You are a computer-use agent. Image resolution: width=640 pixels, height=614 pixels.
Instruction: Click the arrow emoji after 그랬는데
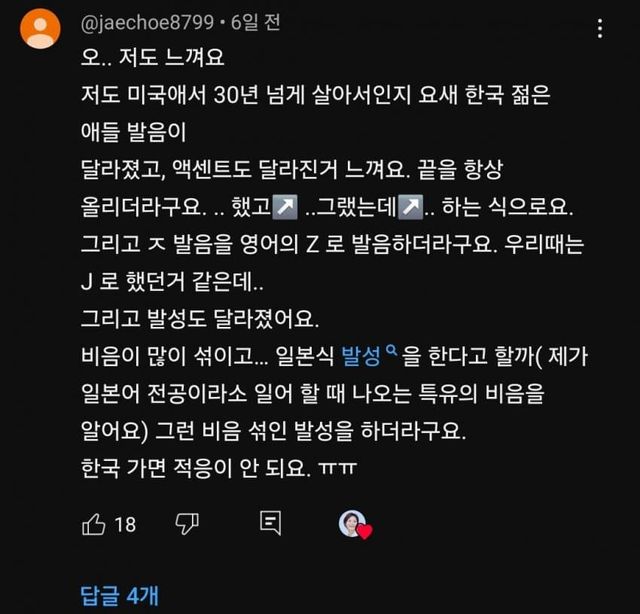coord(410,207)
